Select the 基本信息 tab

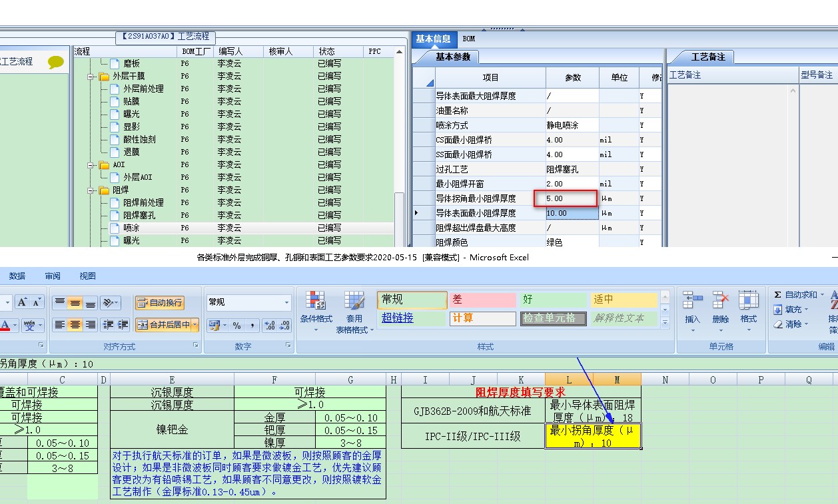pos(434,39)
